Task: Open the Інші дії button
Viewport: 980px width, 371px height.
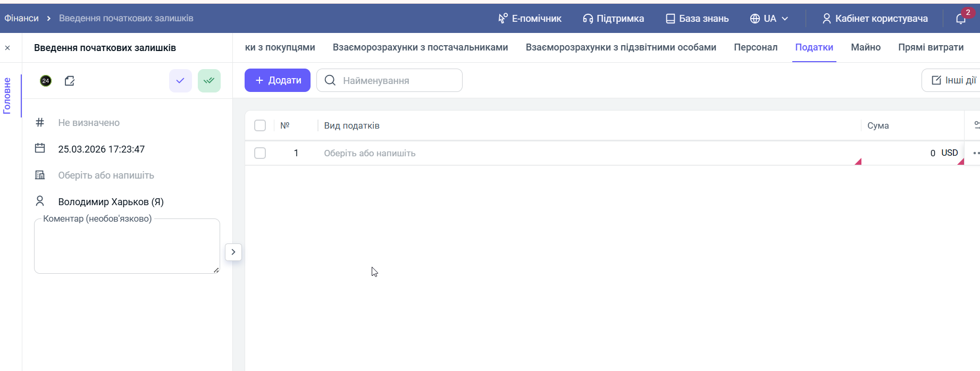Action: [x=953, y=80]
